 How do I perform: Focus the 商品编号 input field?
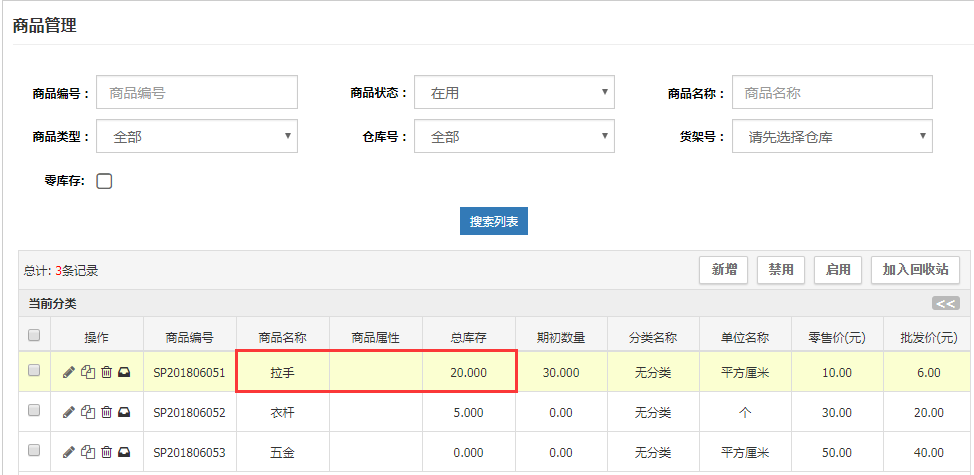pos(197,93)
